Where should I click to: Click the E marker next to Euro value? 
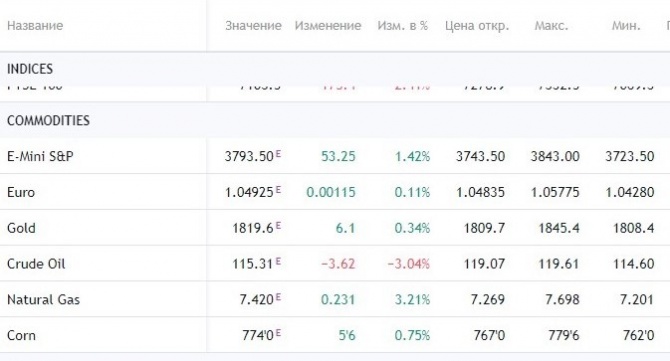278,189
